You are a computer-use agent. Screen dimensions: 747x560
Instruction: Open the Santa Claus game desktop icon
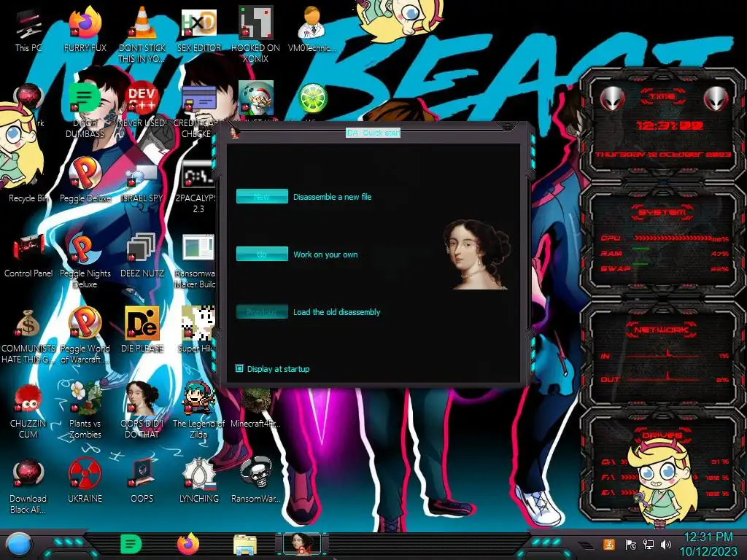[x=256, y=98]
